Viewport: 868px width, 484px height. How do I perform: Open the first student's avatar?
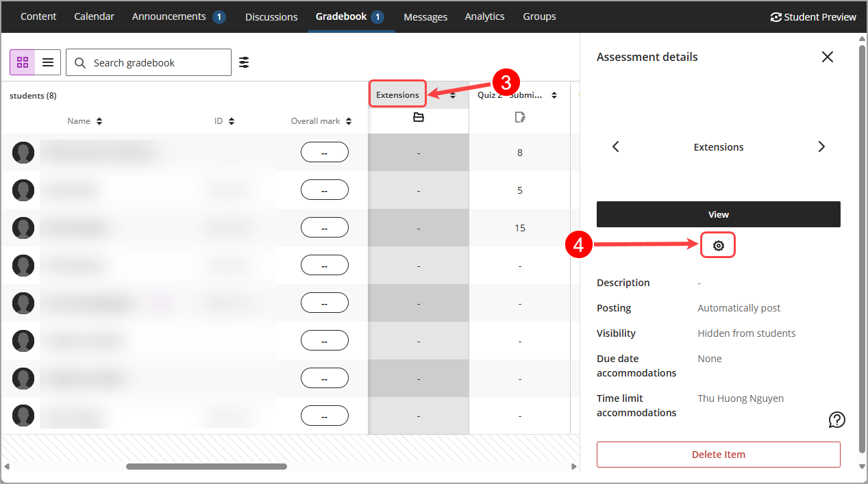tap(23, 153)
